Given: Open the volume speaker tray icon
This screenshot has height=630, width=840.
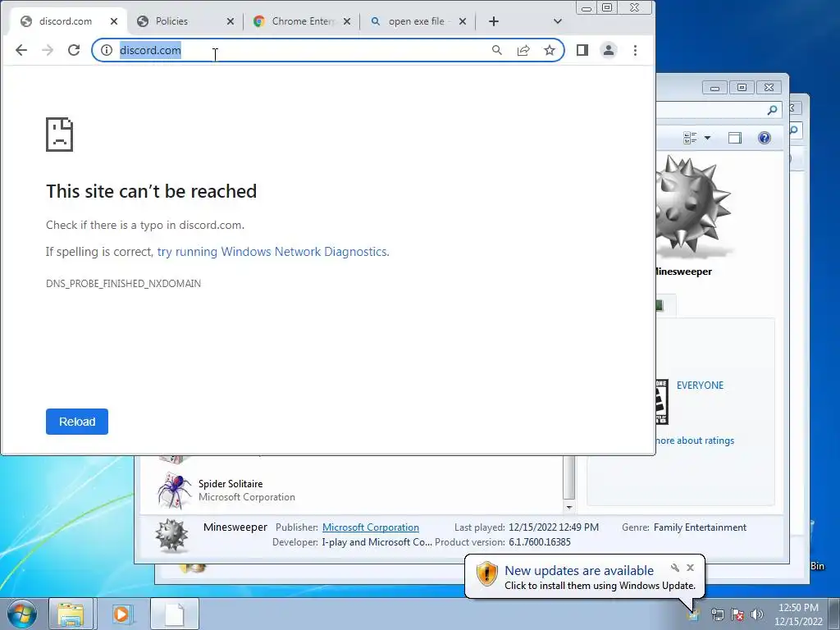Looking at the screenshot, I should (x=757, y=614).
